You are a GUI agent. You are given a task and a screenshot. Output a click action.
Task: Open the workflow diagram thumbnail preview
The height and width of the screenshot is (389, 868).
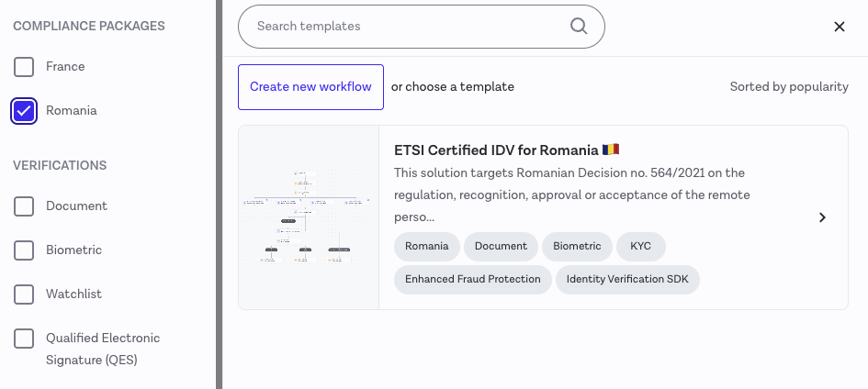coord(309,217)
